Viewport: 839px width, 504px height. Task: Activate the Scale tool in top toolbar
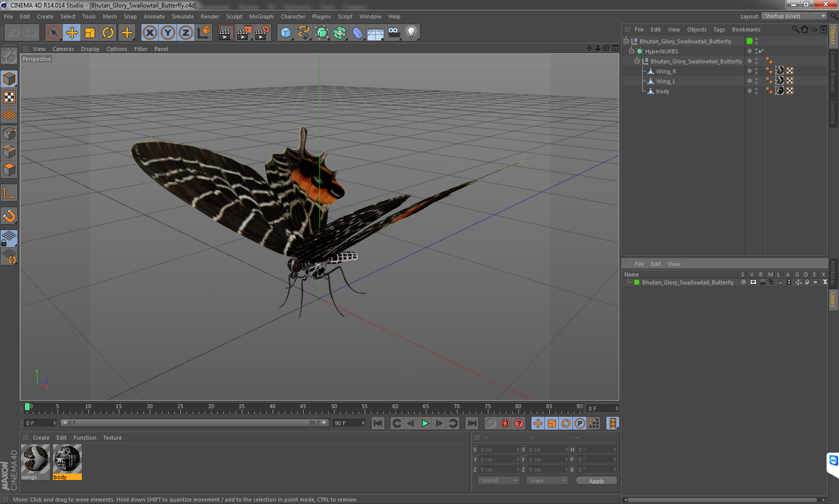tap(90, 33)
